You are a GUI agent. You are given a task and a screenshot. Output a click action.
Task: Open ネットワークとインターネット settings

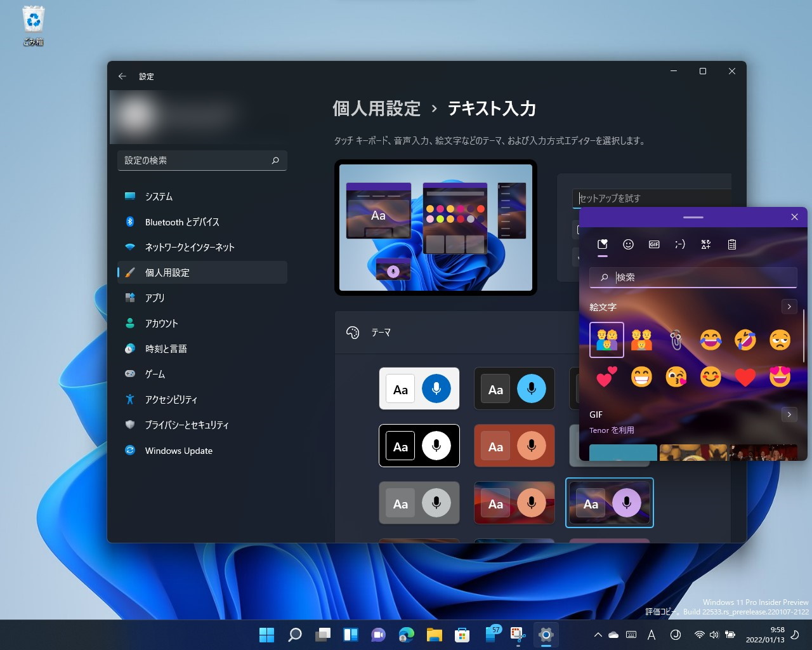202,247
